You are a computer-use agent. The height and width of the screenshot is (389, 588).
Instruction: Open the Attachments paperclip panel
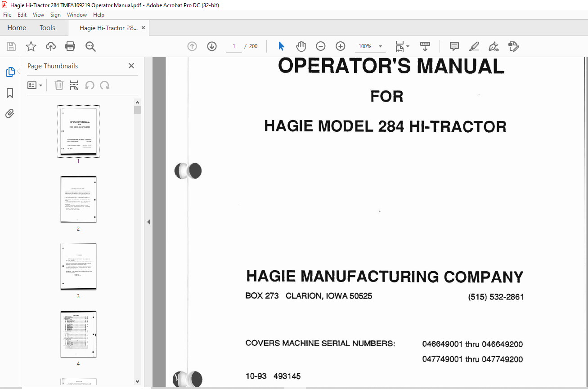10,114
